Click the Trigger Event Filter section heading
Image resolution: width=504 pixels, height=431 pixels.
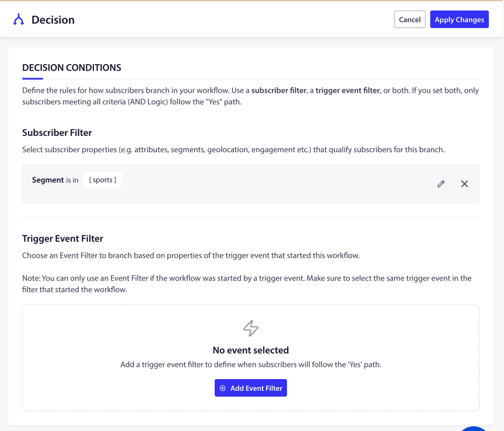(x=62, y=239)
